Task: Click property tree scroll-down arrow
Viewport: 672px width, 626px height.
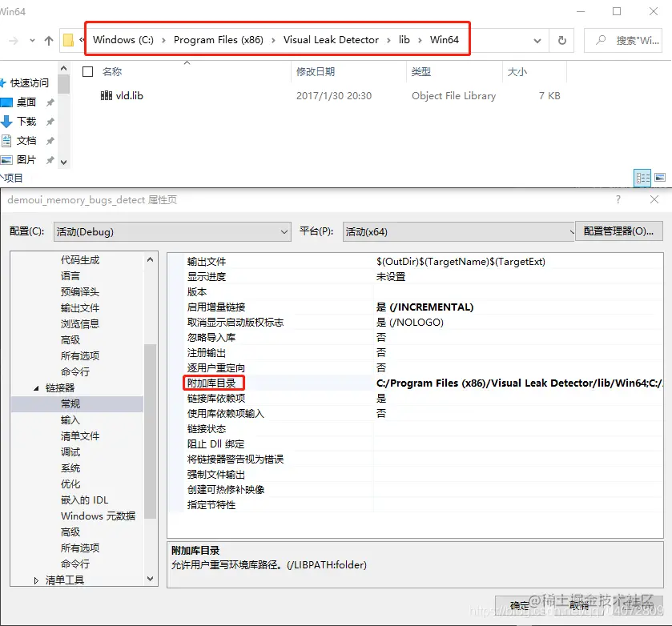Action: tap(150, 579)
